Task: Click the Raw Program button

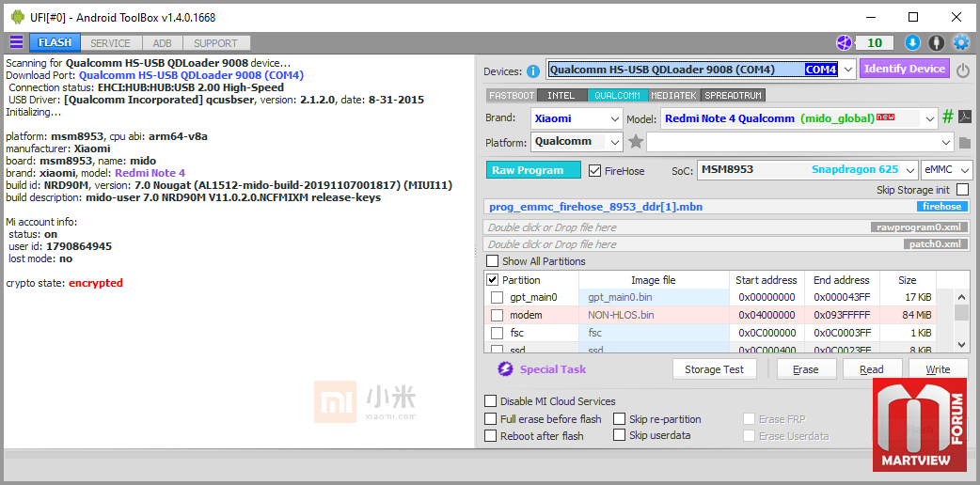Action: pos(534,170)
